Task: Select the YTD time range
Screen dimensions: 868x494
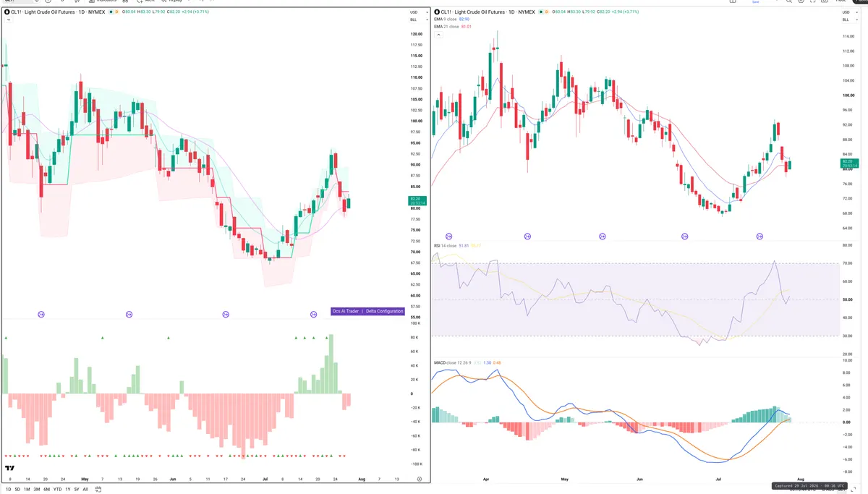Action: [x=57, y=489]
